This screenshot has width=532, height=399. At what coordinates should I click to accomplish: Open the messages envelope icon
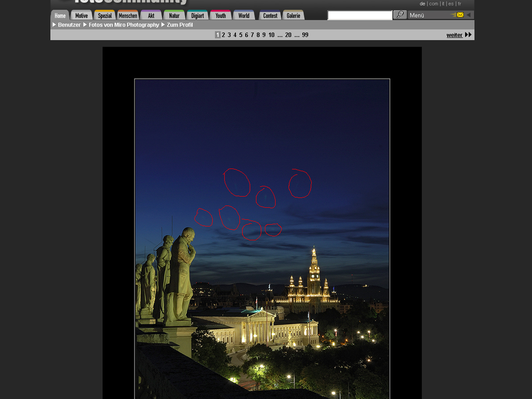click(460, 15)
